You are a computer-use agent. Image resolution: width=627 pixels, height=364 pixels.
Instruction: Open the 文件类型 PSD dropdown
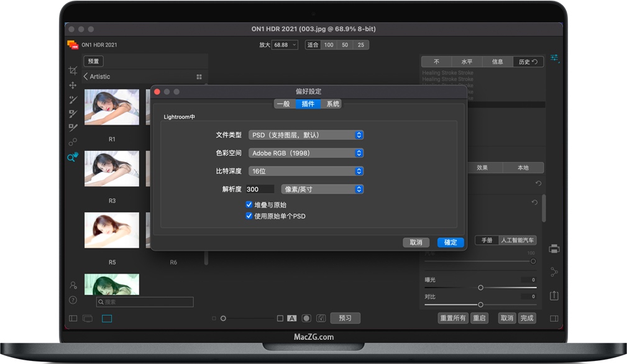point(306,134)
